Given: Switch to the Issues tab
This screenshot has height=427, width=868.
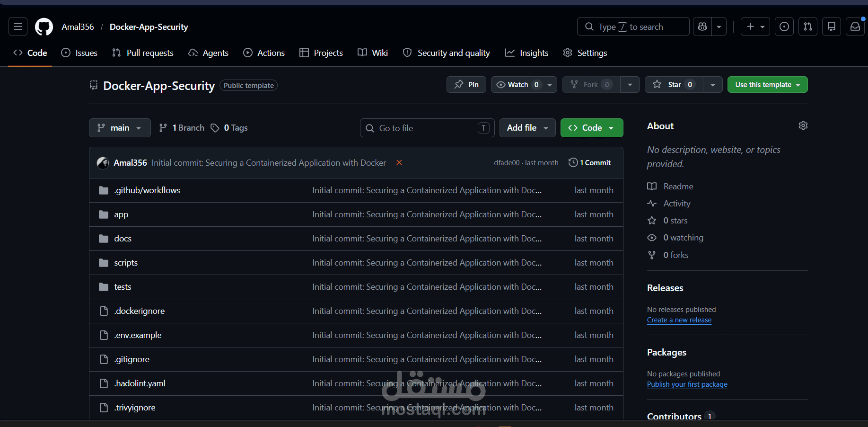Looking at the screenshot, I should (x=79, y=53).
